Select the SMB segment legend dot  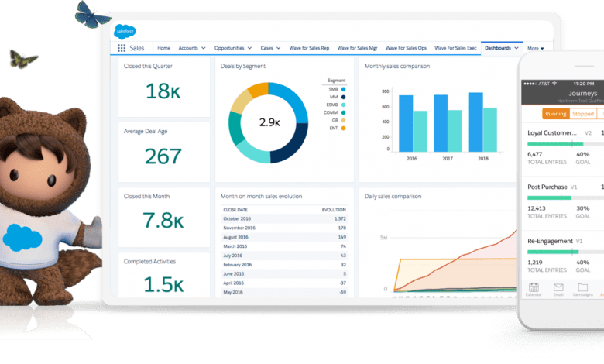click(x=343, y=89)
